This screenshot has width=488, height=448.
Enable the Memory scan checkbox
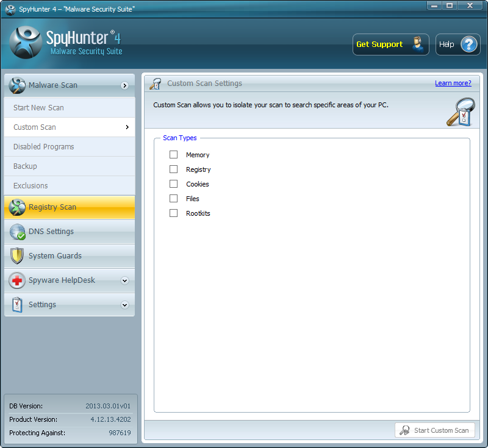174,155
